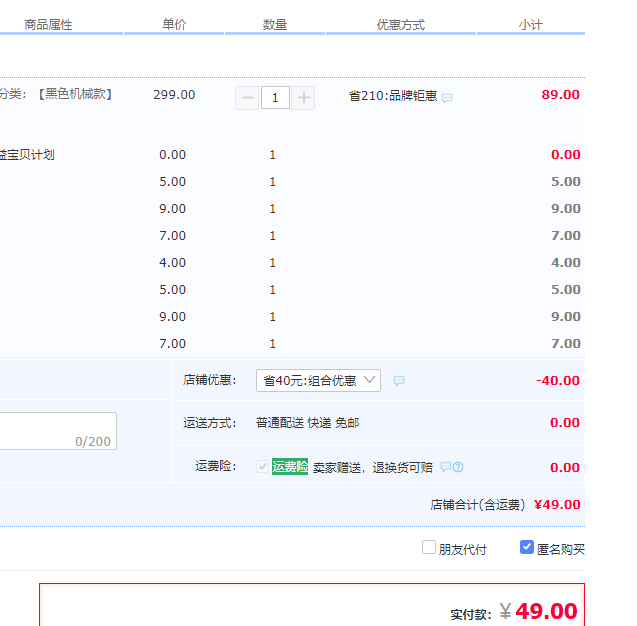Click the comment icon next to store discount dropdown

(399, 381)
